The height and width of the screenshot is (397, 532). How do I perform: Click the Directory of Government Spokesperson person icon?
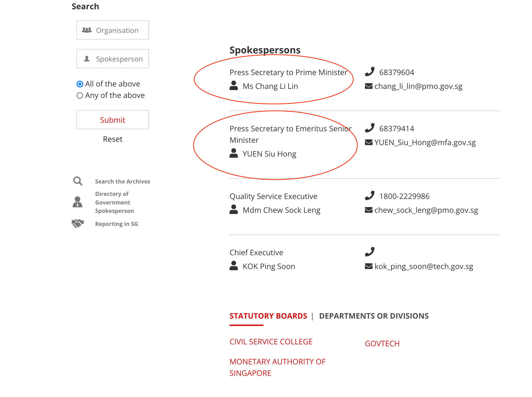pyautogui.click(x=77, y=202)
